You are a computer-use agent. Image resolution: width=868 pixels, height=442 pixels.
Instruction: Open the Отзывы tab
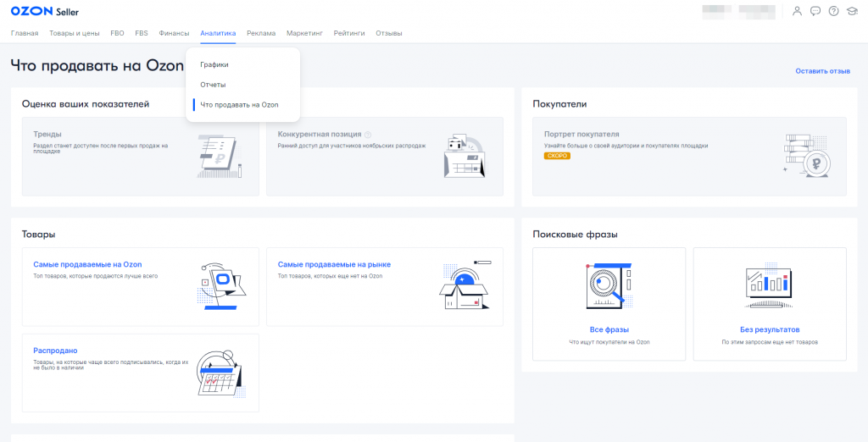388,33
